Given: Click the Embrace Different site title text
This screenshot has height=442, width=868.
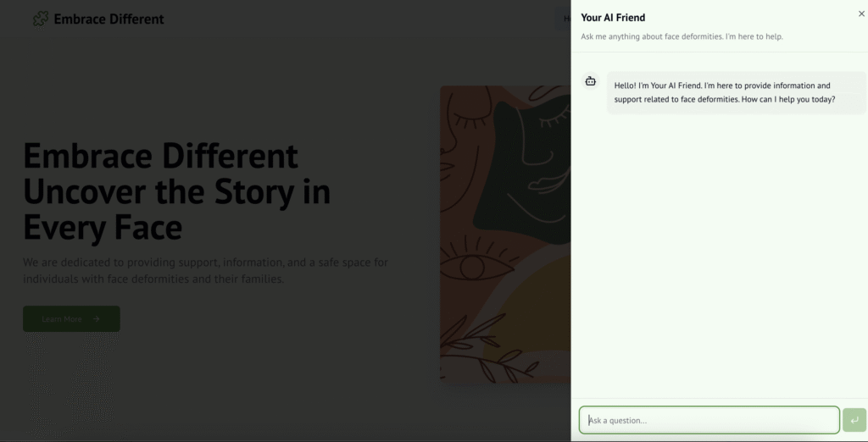Looking at the screenshot, I should [108, 19].
